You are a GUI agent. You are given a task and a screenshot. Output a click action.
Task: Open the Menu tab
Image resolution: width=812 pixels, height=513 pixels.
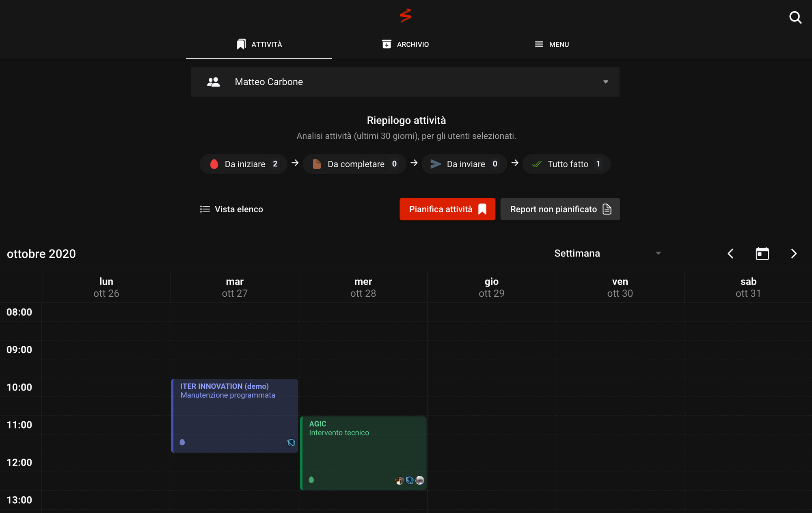tap(551, 44)
